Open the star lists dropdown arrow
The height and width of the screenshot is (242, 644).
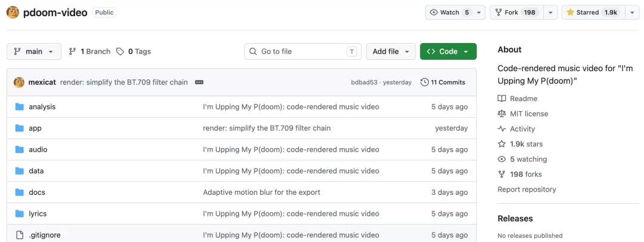tap(632, 13)
